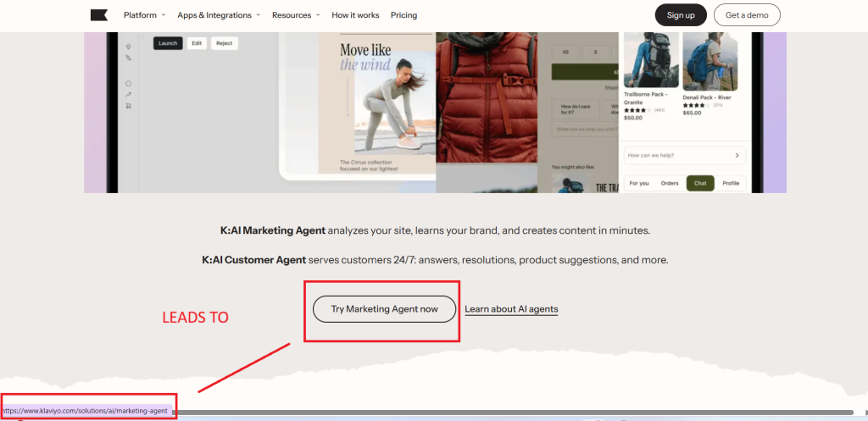Select the trending arrow icon in sidebar
The height and width of the screenshot is (421, 868).
point(129,95)
